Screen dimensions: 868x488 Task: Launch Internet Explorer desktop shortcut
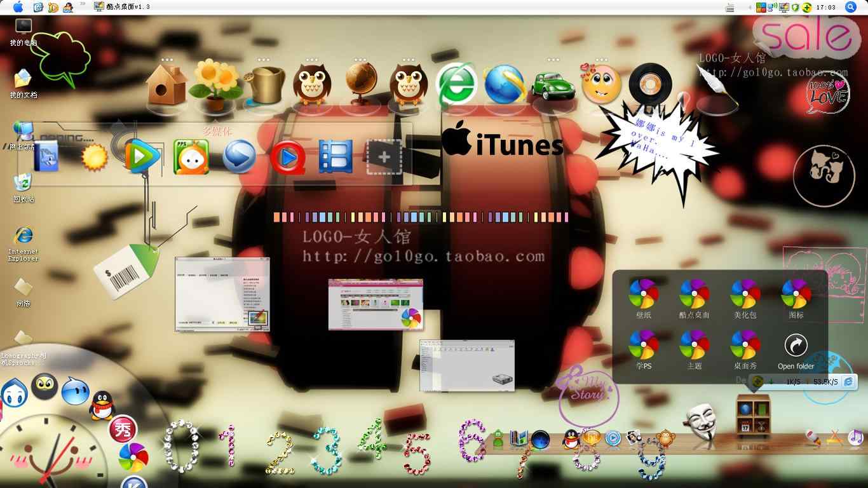click(x=24, y=243)
